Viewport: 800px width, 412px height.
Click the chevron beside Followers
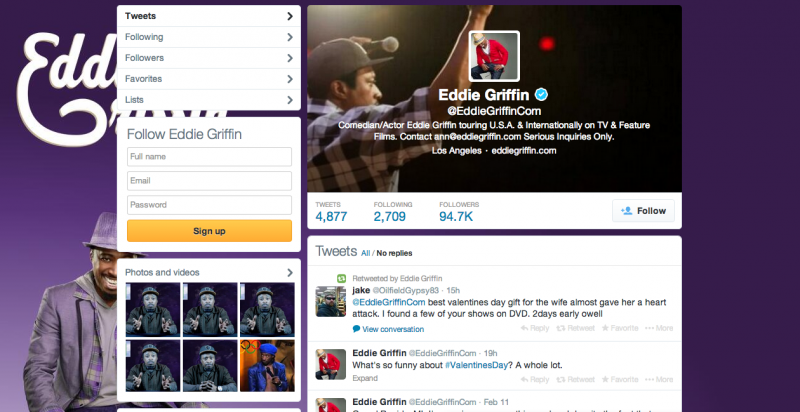pos(290,58)
